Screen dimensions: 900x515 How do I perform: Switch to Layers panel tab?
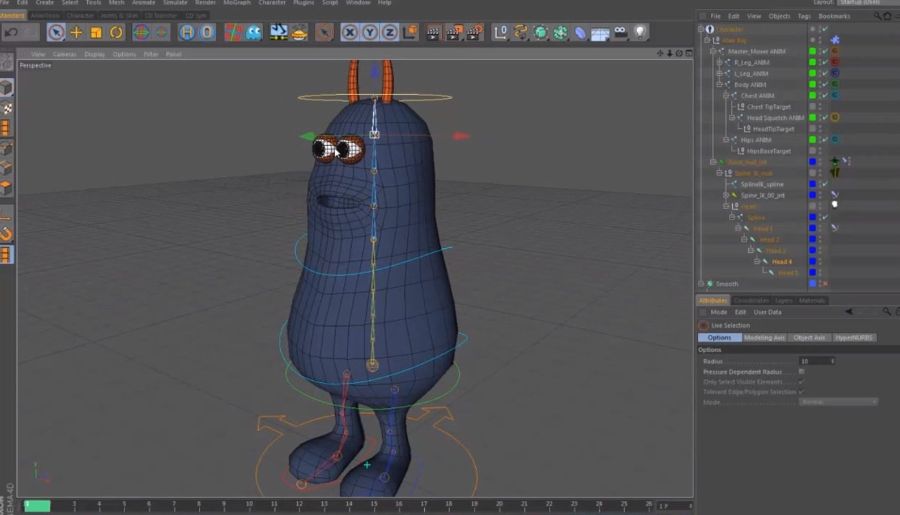coord(783,300)
